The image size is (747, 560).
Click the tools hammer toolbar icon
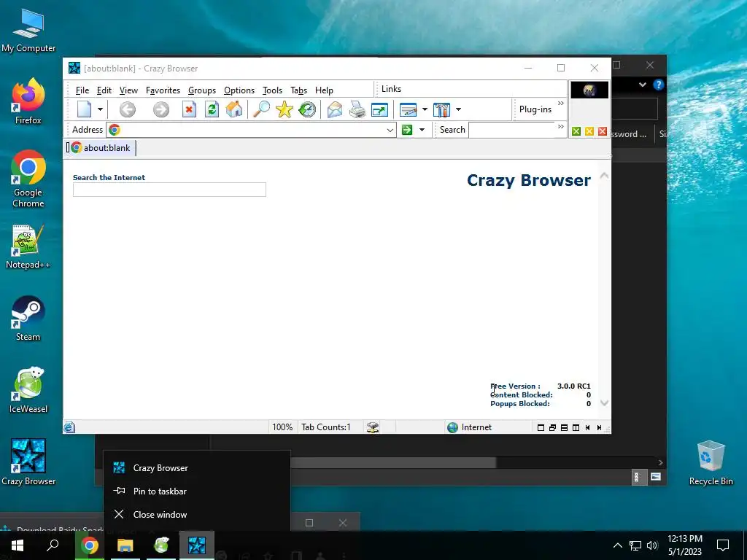441,110
